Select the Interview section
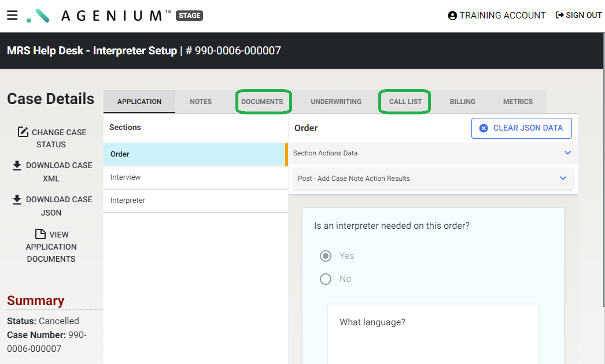 (195, 177)
